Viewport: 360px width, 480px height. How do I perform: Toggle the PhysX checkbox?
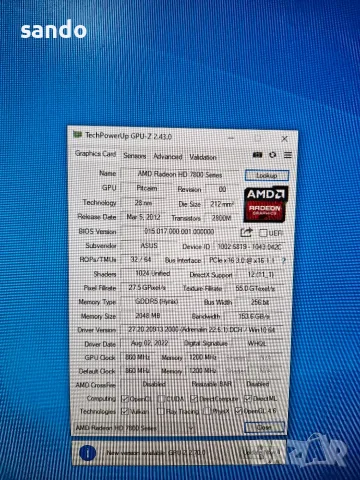pos(207,411)
